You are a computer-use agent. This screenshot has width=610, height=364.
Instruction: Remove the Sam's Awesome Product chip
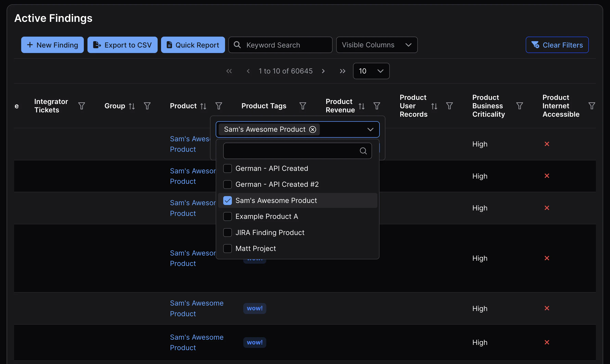pyautogui.click(x=312, y=129)
